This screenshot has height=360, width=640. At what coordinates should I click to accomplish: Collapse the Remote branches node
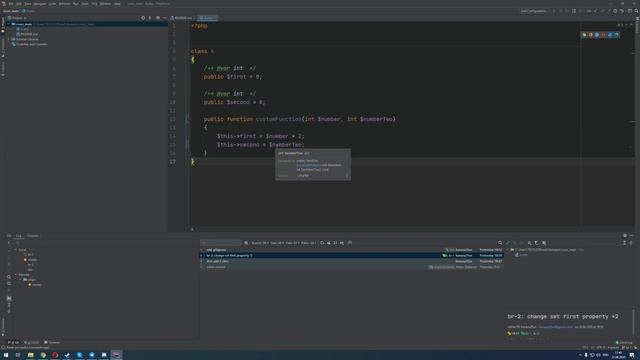[x=16, y=275]
